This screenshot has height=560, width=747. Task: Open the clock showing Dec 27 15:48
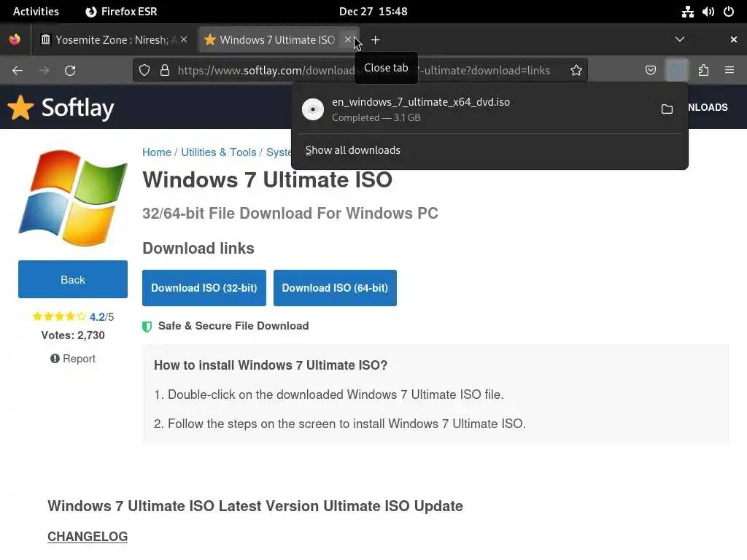click(x=373, y=12)
